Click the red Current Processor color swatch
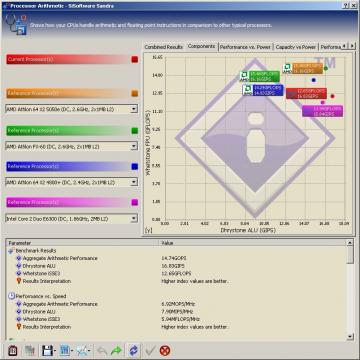The height and width of the screenshot is (360, 360). (x=135, y=60)
